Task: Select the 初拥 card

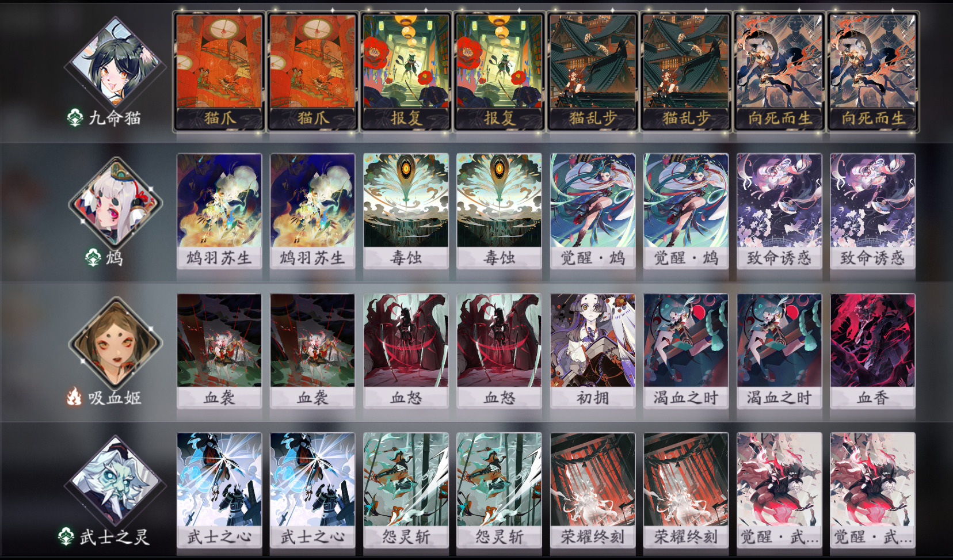Action: 592,351
